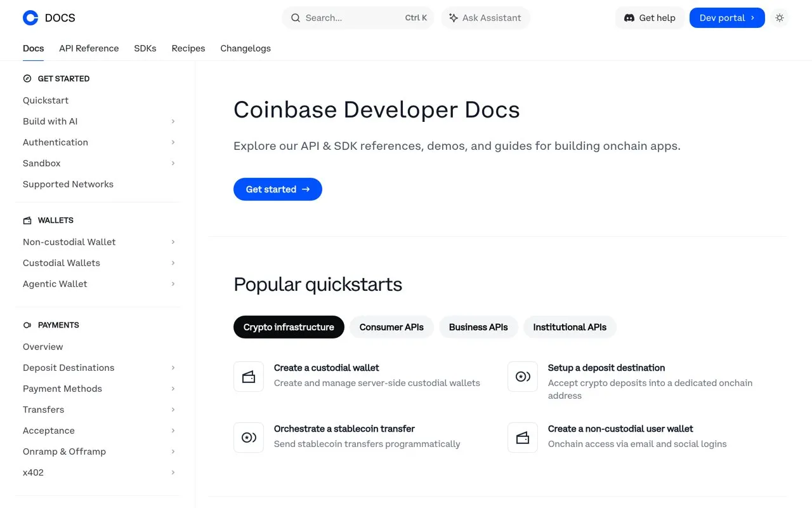Expand Sandbox chevron
This screenshot has height=508, width=812.
[173, 163]
